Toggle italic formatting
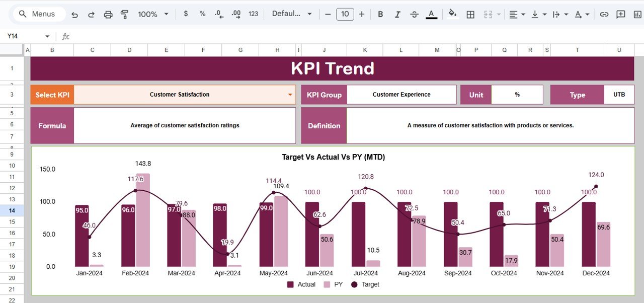 [x=397, y=14]
